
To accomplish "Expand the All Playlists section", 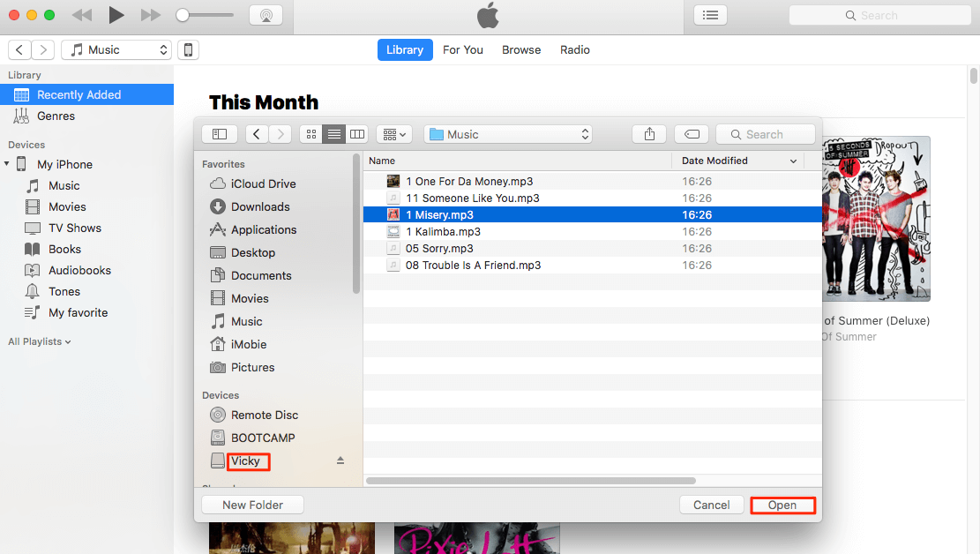I will point(39,341).
